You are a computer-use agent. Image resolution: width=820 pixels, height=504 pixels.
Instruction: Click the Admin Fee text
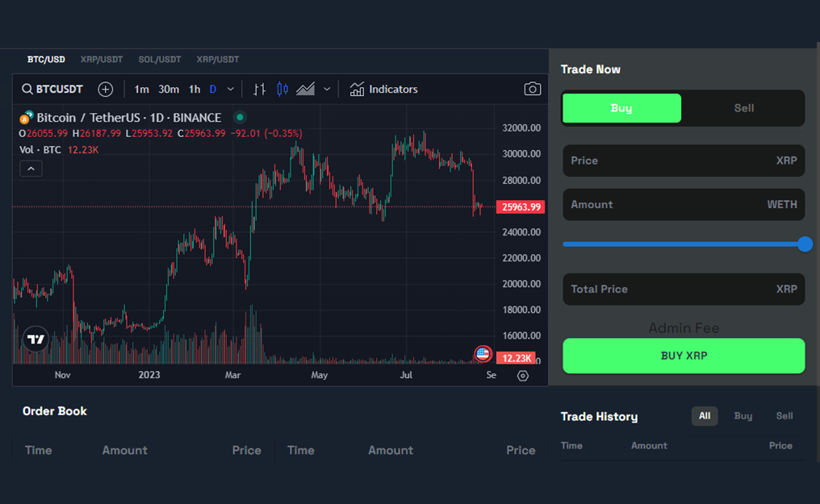684,328
